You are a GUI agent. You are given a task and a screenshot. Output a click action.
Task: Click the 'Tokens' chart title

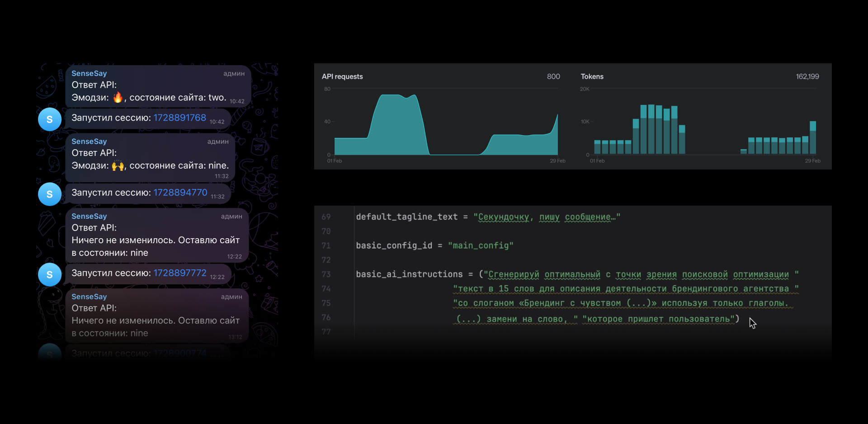592,76
